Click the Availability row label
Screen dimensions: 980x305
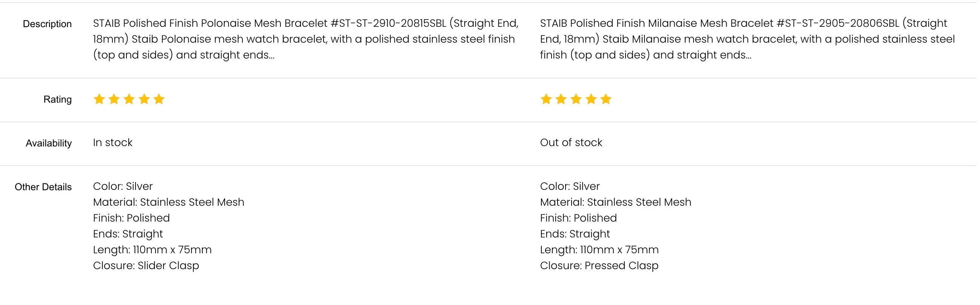tap(49, 143)
